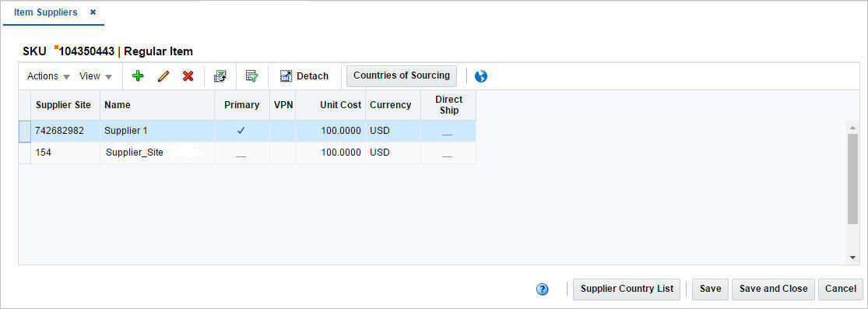Click the table scrollbar up arrow
The width and height of the screenshot is (868, 309).
[x=852, y=128]
